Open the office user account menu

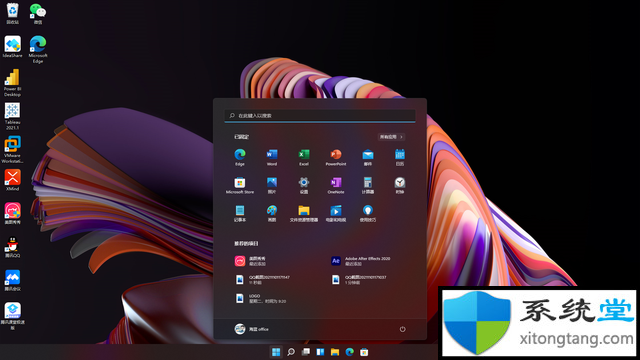251,329
